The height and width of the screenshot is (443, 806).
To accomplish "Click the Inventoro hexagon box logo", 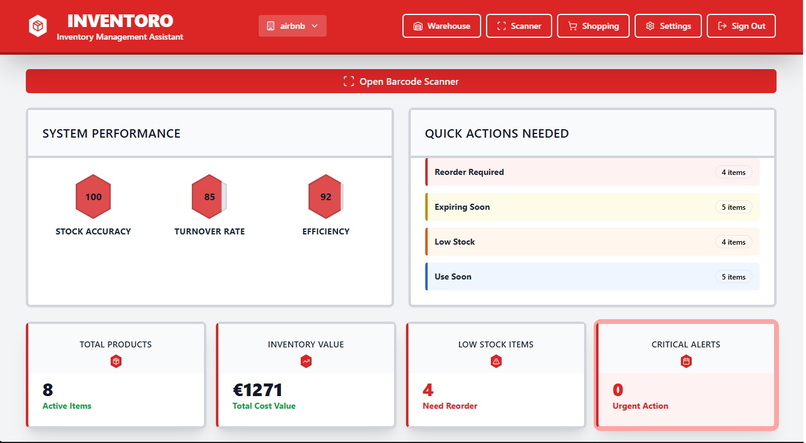I will click(38, 26).
